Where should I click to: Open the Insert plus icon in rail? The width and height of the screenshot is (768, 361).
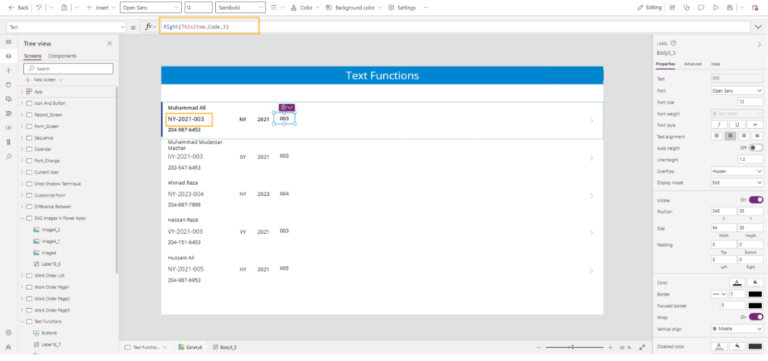click(8, 71)
